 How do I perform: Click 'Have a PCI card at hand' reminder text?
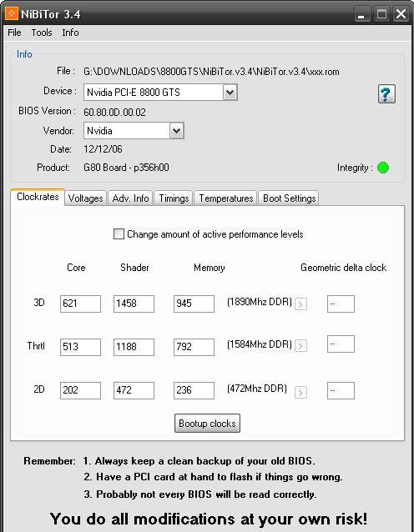coord(214,477)
